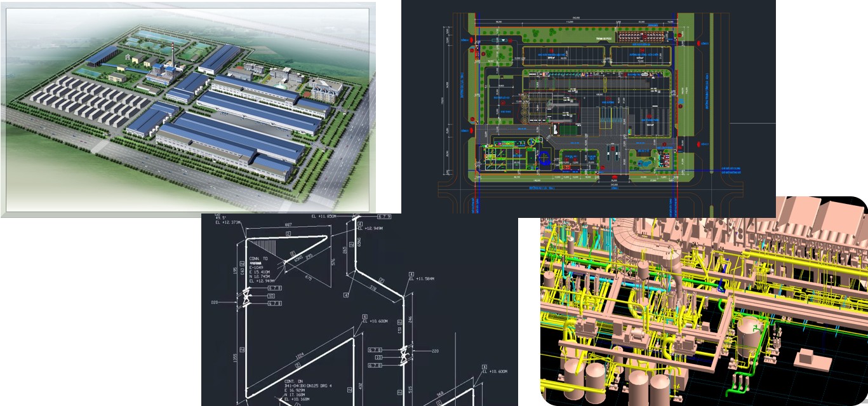Click the blue circular tank on site plan

pos(545,159)
